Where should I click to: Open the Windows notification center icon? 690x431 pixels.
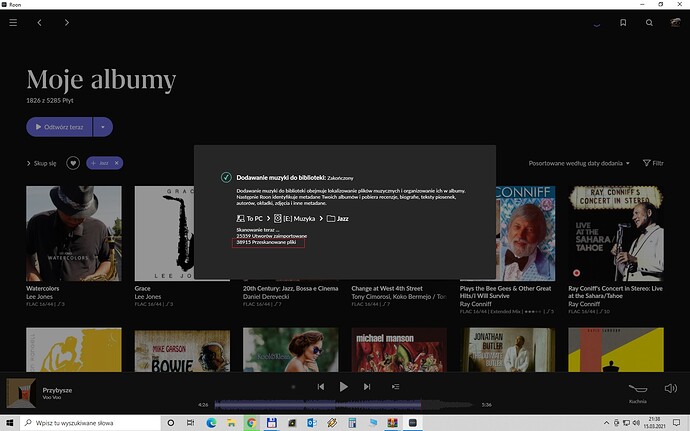tap(676, 423)
